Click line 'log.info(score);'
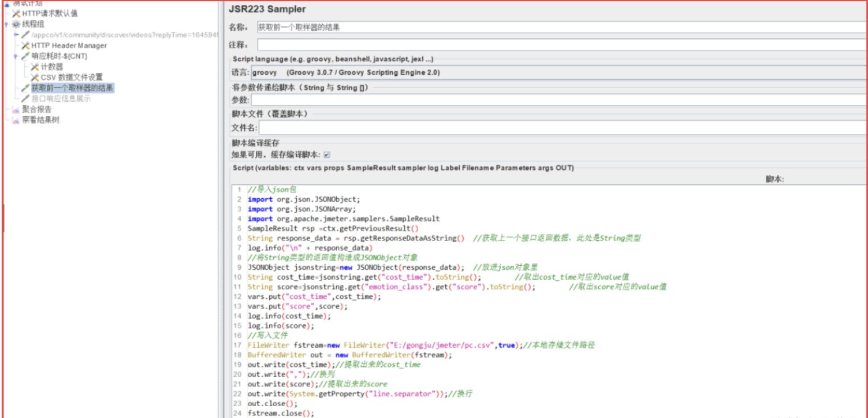This screenshot has height=418, width=868. (281, 325)
